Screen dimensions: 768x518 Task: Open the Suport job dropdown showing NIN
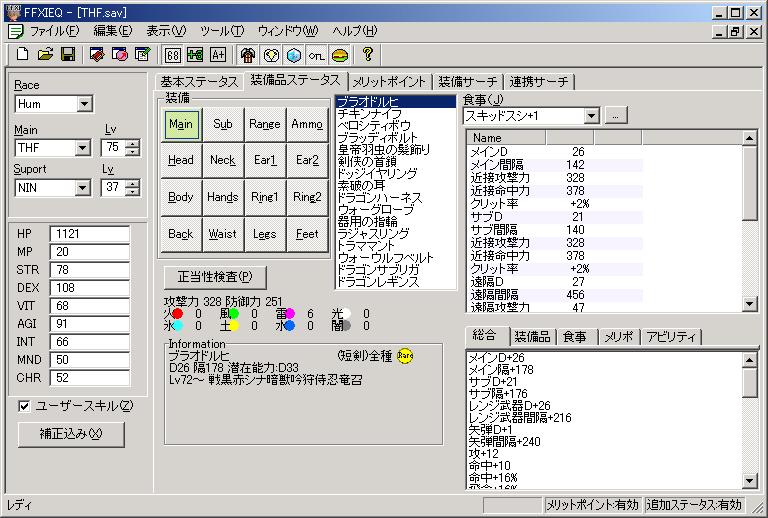[83, 188]
